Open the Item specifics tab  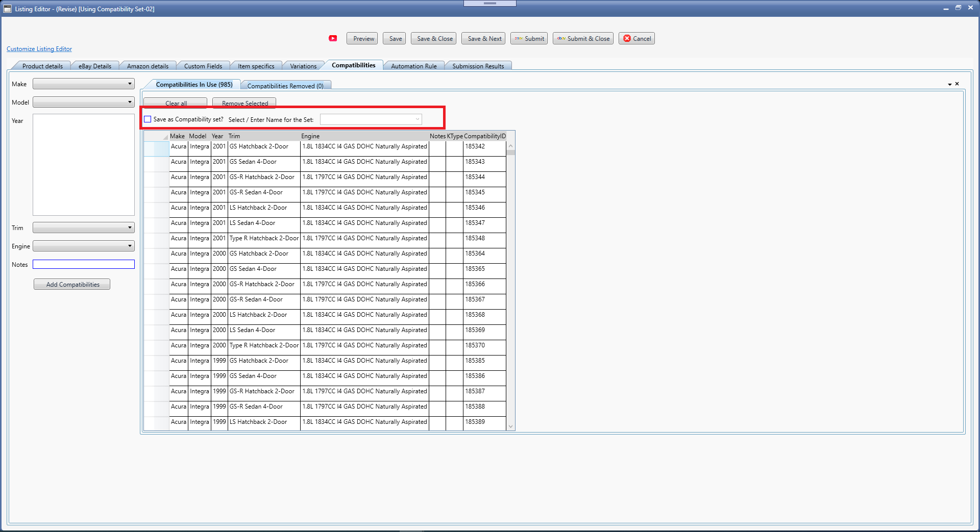(x=256, y=66)
